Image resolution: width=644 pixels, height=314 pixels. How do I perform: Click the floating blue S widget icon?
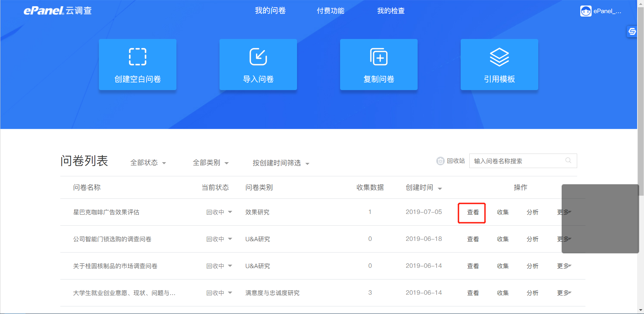632,32
